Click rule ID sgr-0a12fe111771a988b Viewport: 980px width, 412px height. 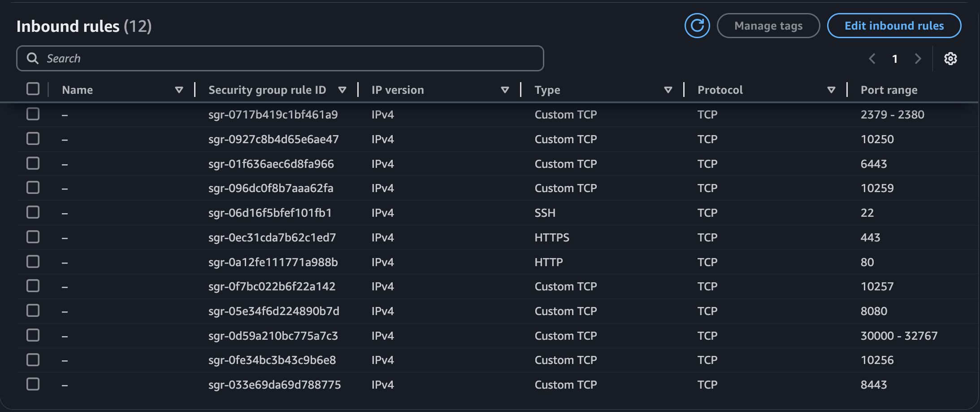[273, 262]
